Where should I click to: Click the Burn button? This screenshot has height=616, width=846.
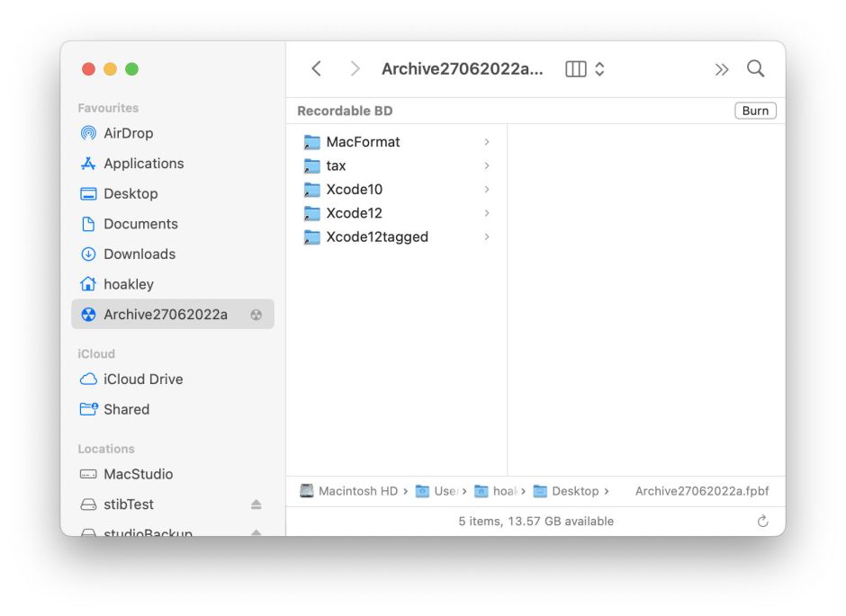tap(755, 111)
